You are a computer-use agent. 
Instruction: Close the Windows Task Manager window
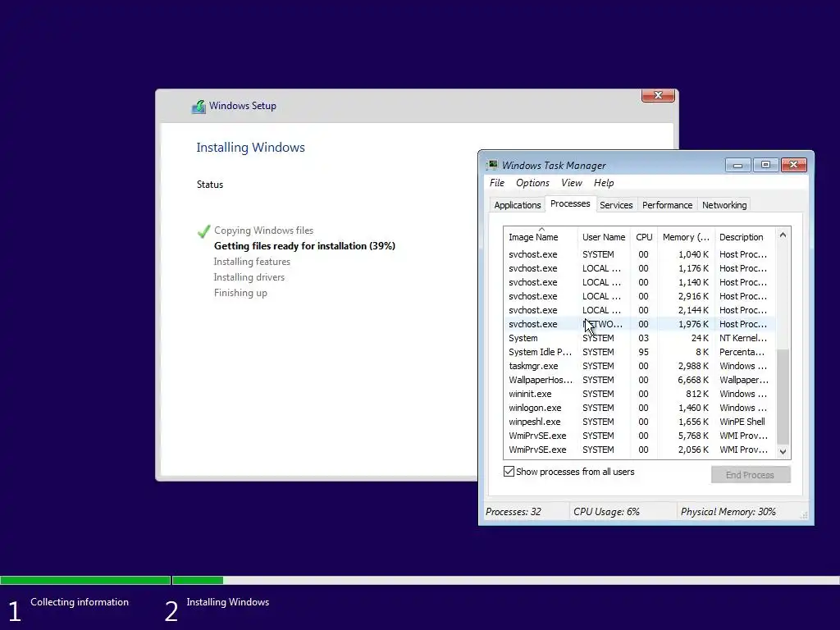coord(793,165)
